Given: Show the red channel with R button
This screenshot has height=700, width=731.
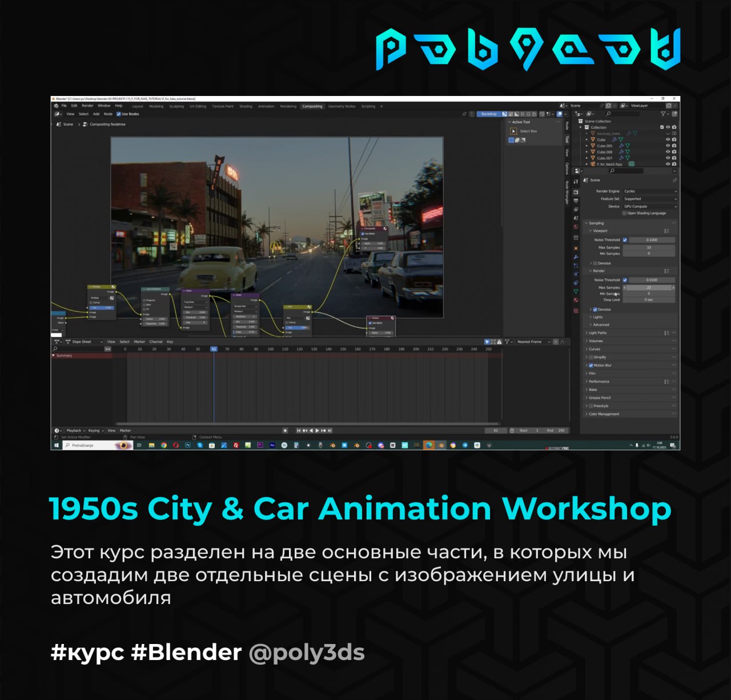Looking at the screenshot, I should point(523,114).
